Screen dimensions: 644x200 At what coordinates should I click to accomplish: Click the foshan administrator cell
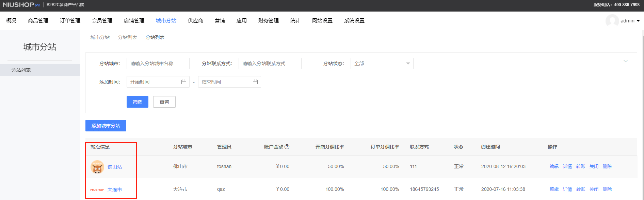point(224,166)
